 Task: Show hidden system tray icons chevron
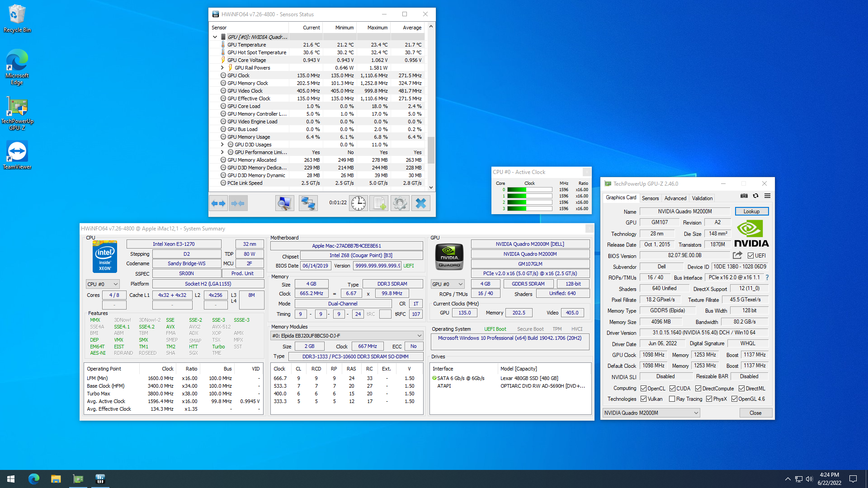click(788, 479)
